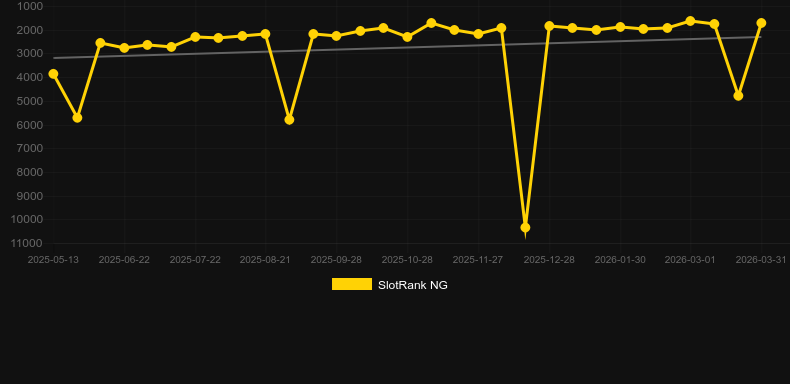Image resolution: width=790 pixels, height=384 pixels.
Task: Click the 5000 rank axis label
Action: (x=30, y=101)
